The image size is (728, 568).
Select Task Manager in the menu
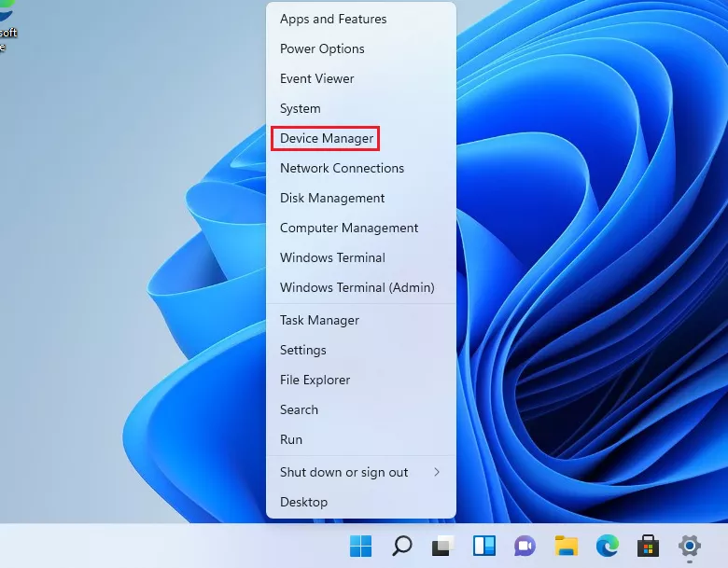(x=319, y=320)
